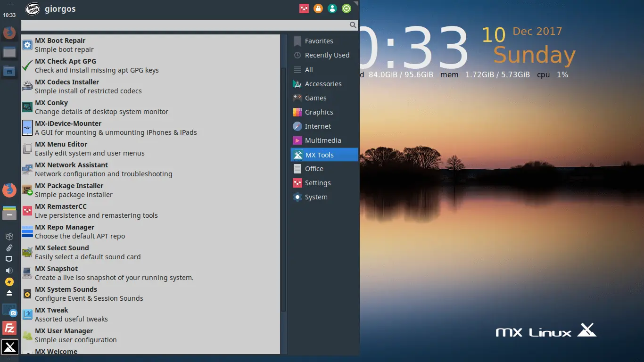Open MX Conky icon
The image size is (644, 362).
pos(27,107)
